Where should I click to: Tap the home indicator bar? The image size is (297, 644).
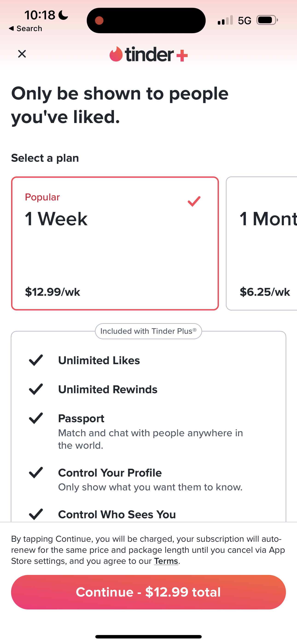(x=148, y=636)
